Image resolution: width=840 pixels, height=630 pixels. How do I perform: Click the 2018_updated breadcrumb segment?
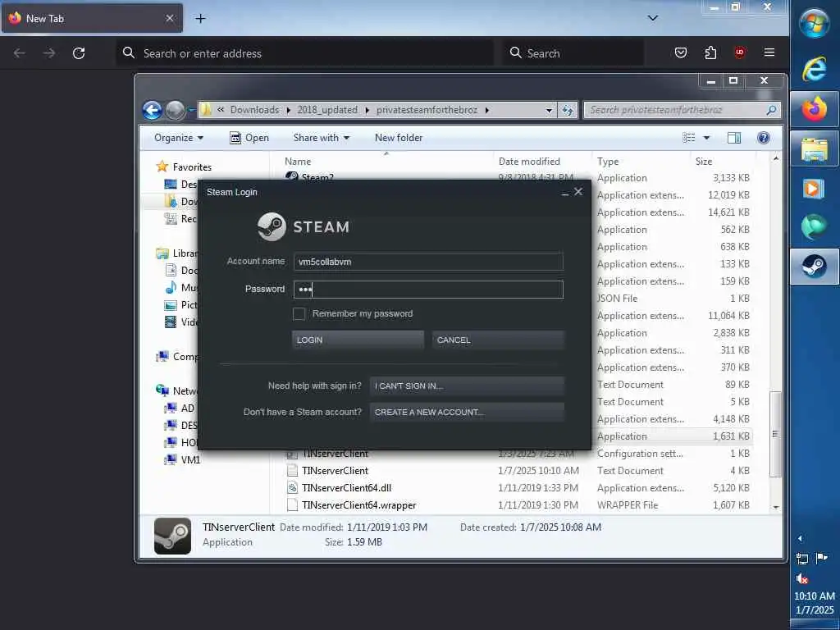(x=327, y=110)
